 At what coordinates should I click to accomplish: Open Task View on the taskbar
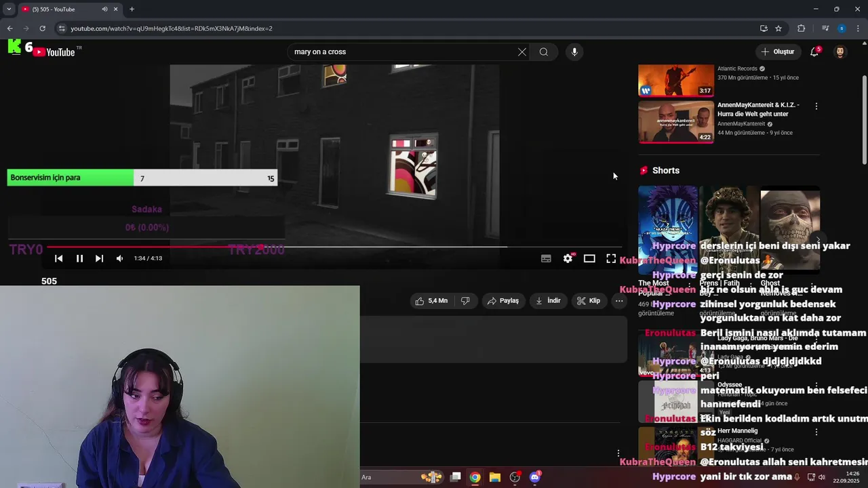pos(456,477)
